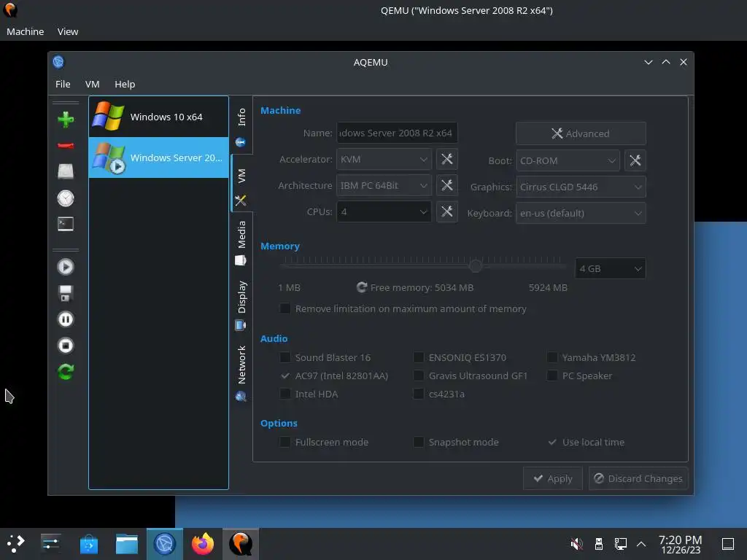Click the show desktop icon

[x=728, y=543]
